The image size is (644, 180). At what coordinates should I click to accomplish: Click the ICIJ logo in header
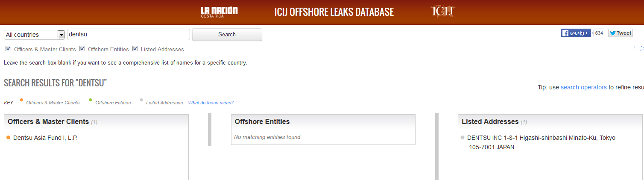click(x=442, y=12)
